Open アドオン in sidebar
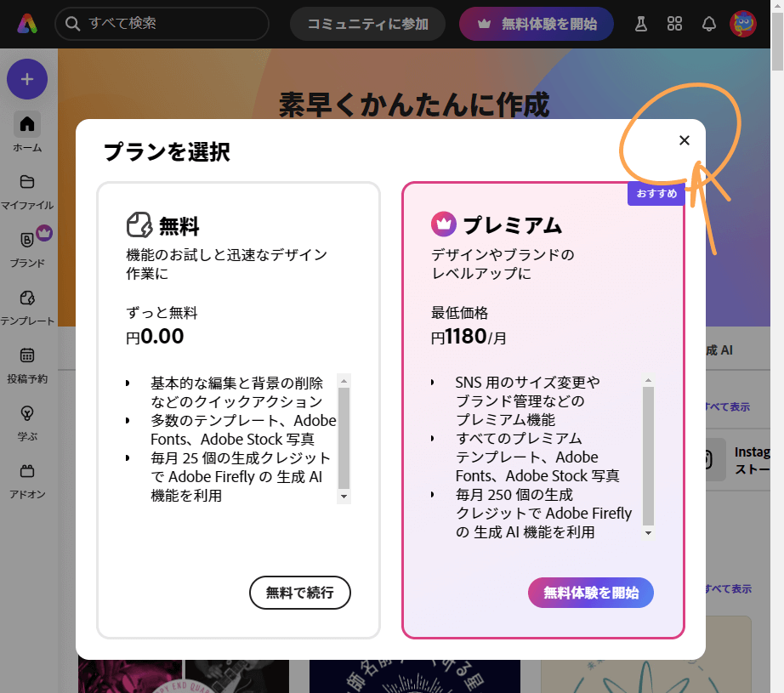This screenshot has width=784, height=693. pyautogui.click(x=27, y=481)
